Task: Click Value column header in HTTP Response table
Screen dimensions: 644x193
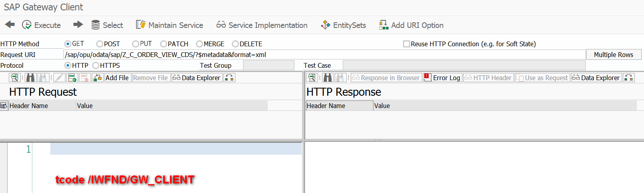Action: point(505,106)
